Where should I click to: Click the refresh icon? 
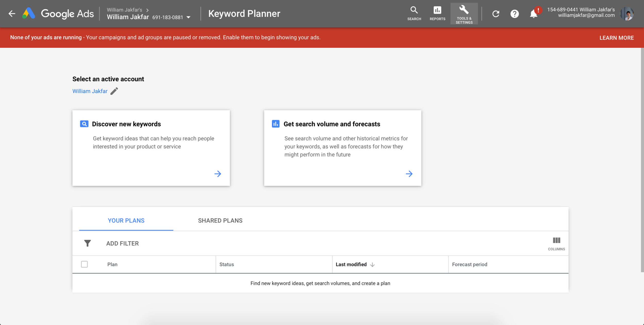pyautogui.click(x=496, y=14)
